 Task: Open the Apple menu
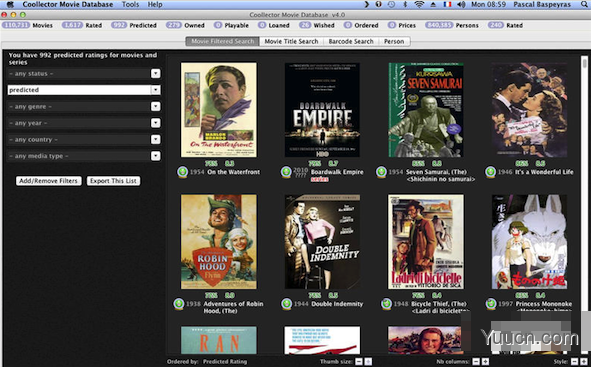coord(10,5)
